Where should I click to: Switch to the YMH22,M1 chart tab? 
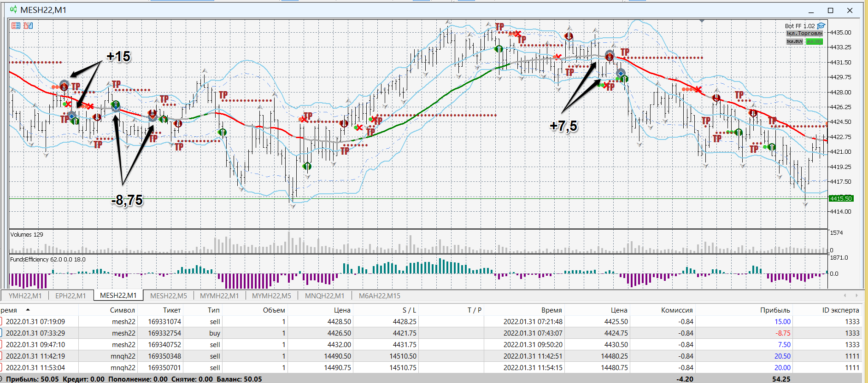coord(25,296)
